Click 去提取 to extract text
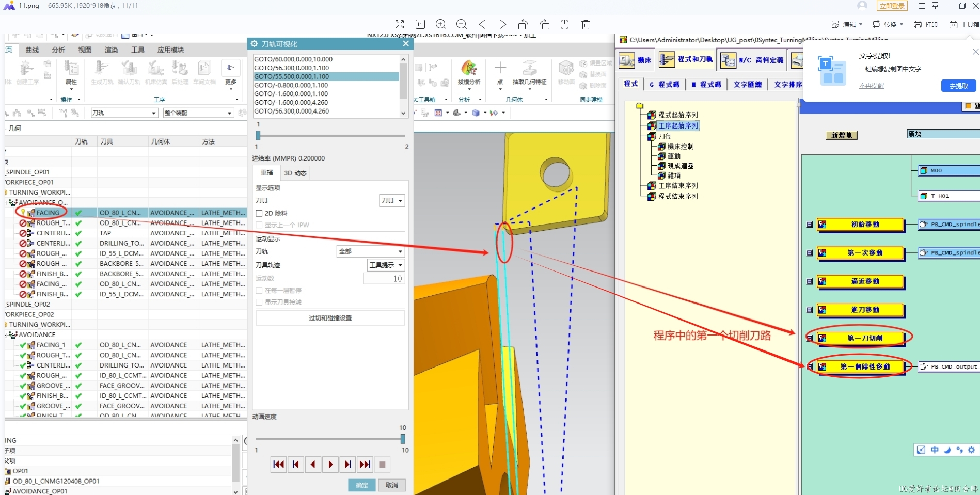The image size is (980, 495). (959, 86)
